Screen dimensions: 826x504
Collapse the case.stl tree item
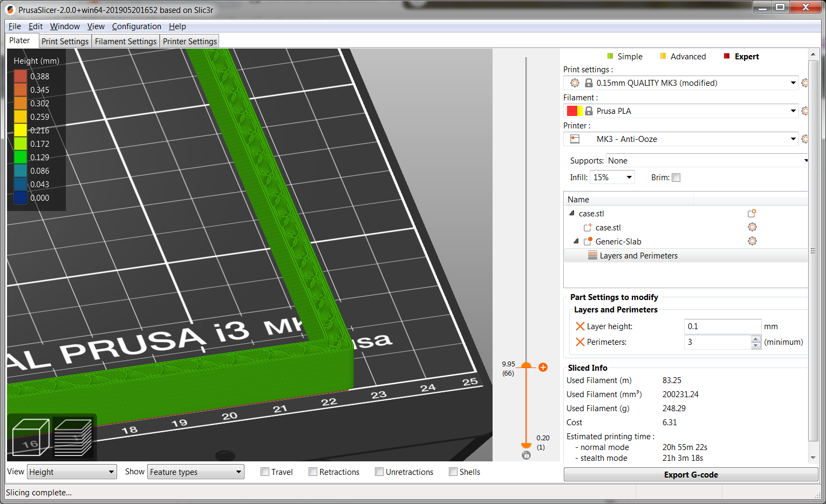571,213
